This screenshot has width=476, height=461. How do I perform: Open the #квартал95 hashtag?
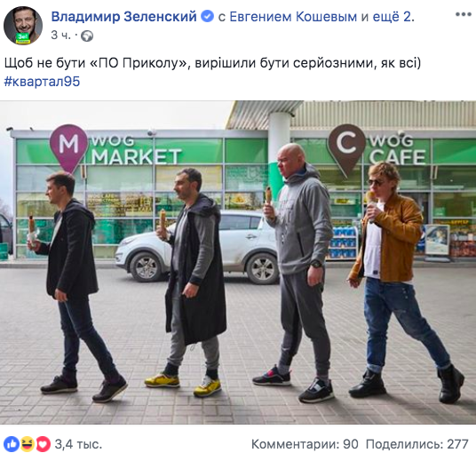[x=42, y=82]
